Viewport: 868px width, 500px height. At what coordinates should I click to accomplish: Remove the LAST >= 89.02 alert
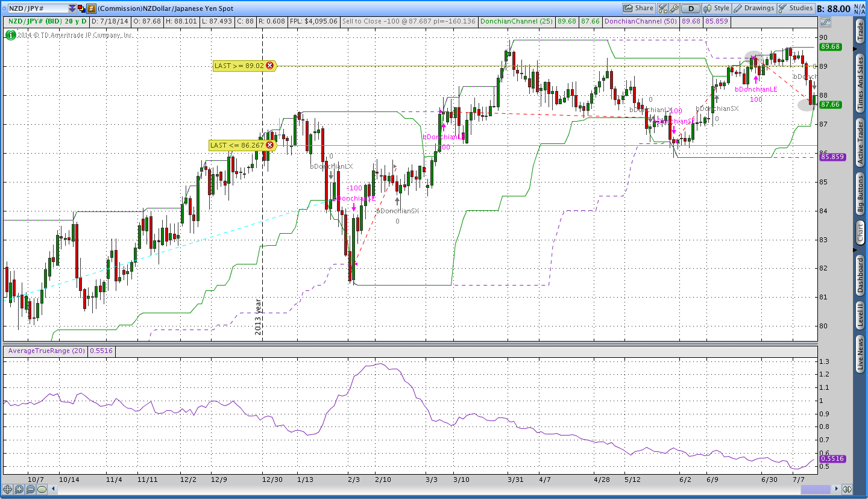point(270,66)
